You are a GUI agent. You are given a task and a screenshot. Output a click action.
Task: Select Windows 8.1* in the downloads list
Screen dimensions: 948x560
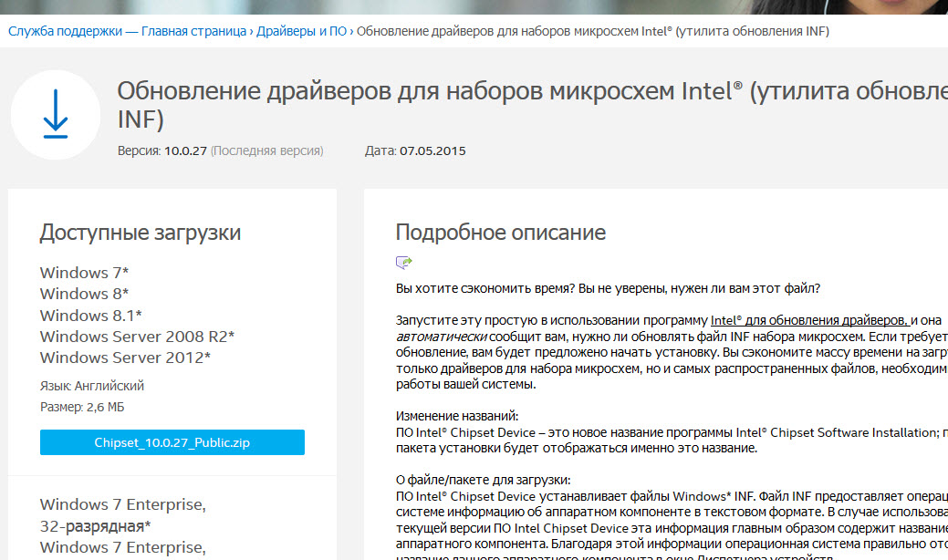[90, 316]
